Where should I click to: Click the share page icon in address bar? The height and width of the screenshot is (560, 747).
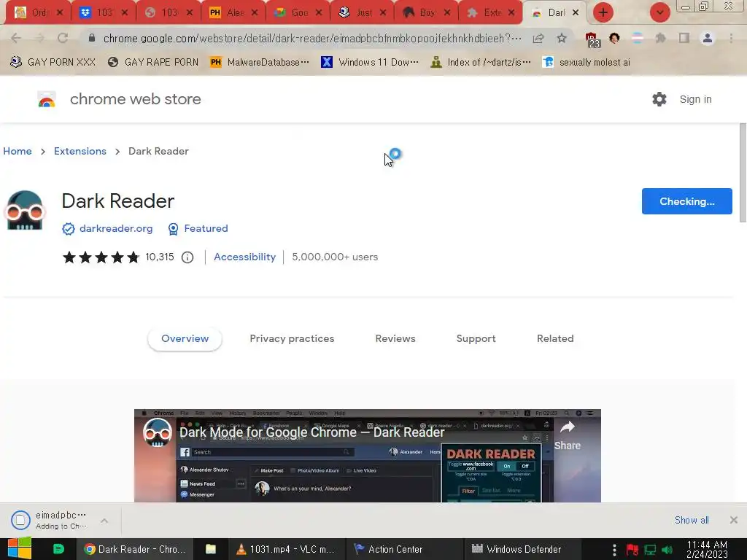[538, 38]
